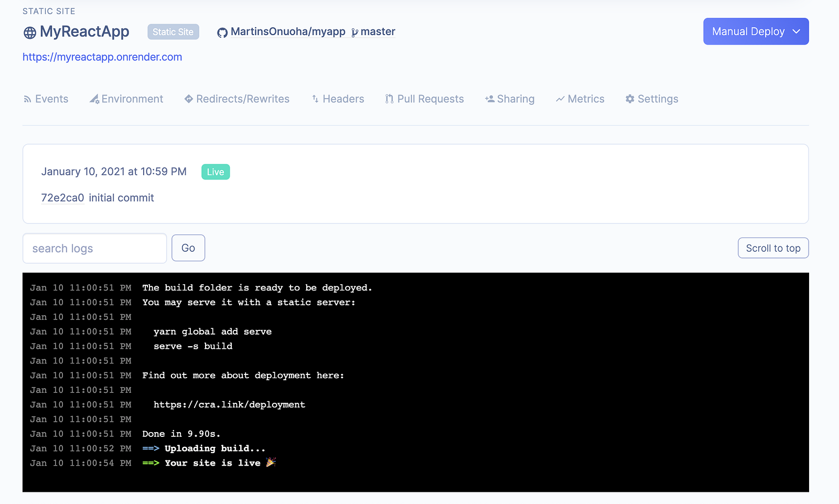Open the Settings tab

tap(652, 99)
